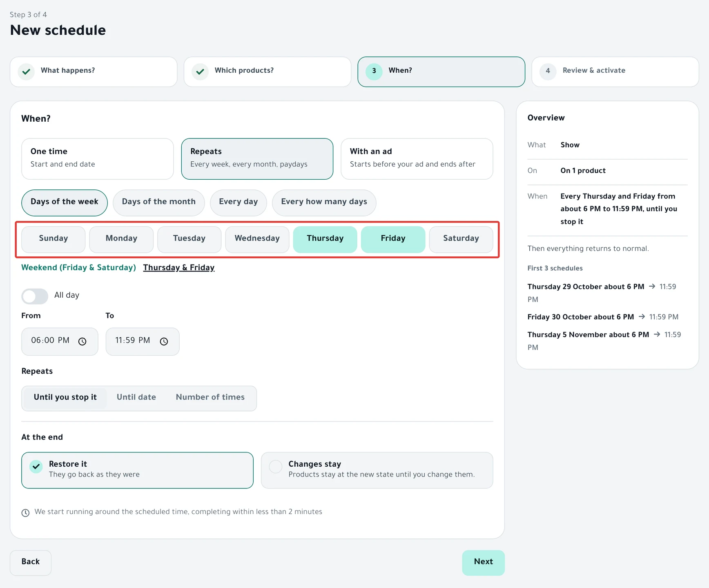This screenshot has height=588, width=709.
Task: Click the Thursday 5 November schedule entry
Action: [x=604, y=341]
